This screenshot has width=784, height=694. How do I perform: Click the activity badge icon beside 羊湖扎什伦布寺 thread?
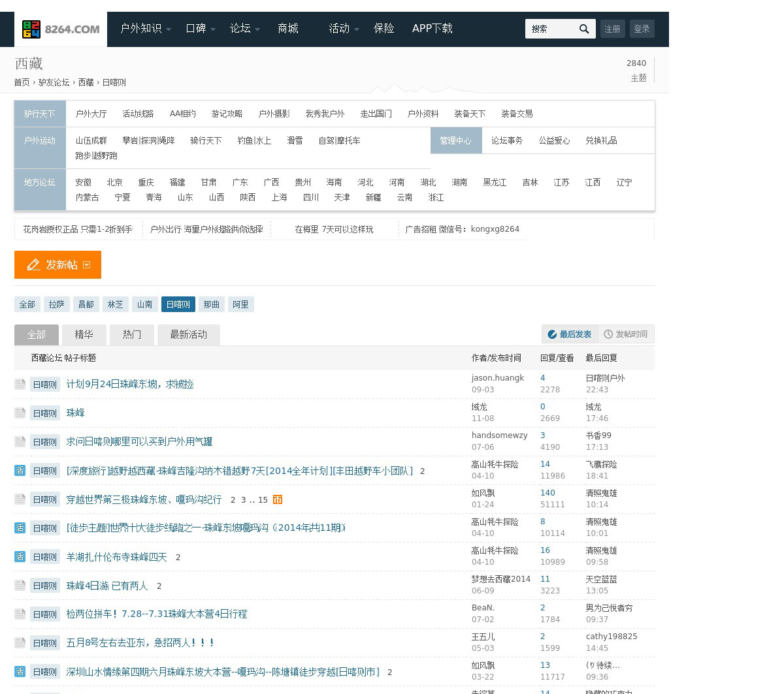tap(20, 557)
